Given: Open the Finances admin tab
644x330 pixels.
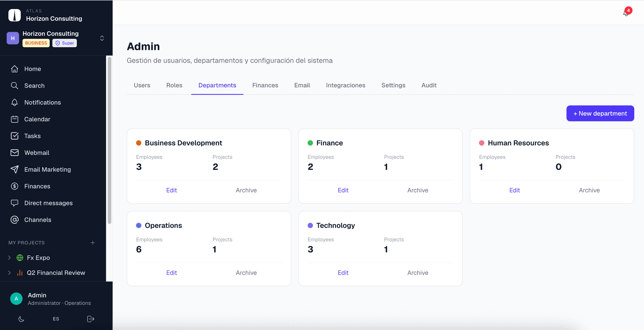Looking at the screenshot, I should (x=265, y=85).
